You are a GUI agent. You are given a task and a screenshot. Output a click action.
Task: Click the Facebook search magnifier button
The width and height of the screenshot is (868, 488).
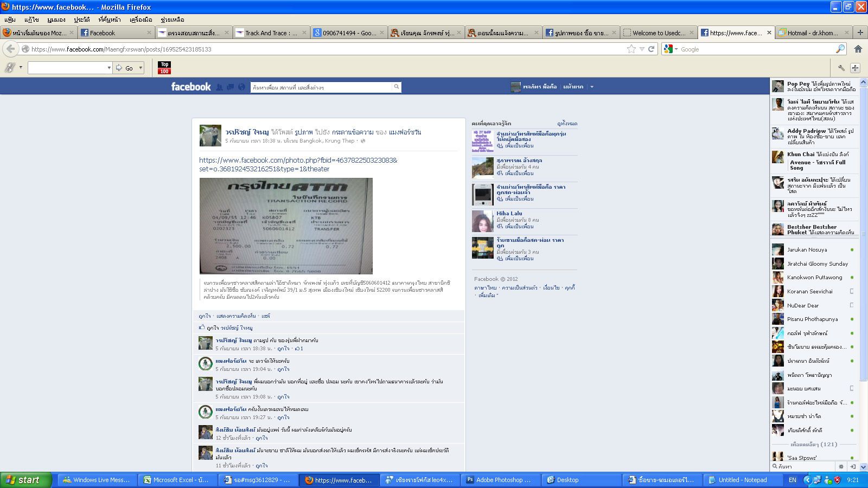[x=397, y=87]
